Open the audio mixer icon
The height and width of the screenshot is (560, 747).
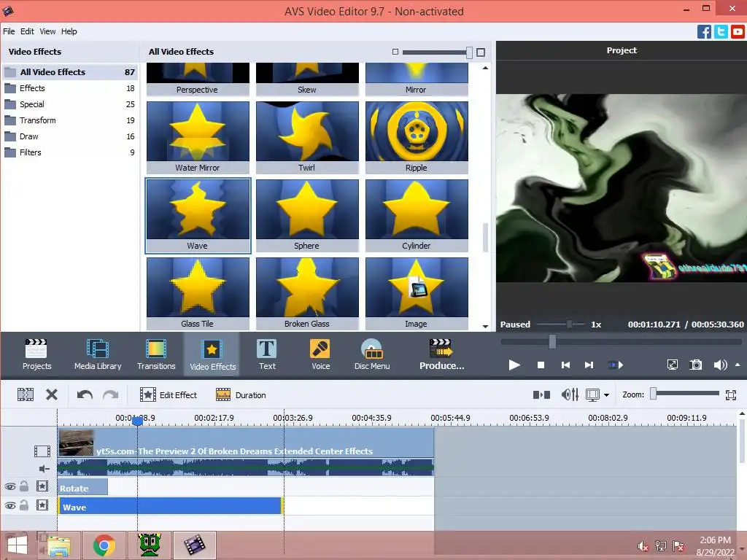(x=570, y=394)
